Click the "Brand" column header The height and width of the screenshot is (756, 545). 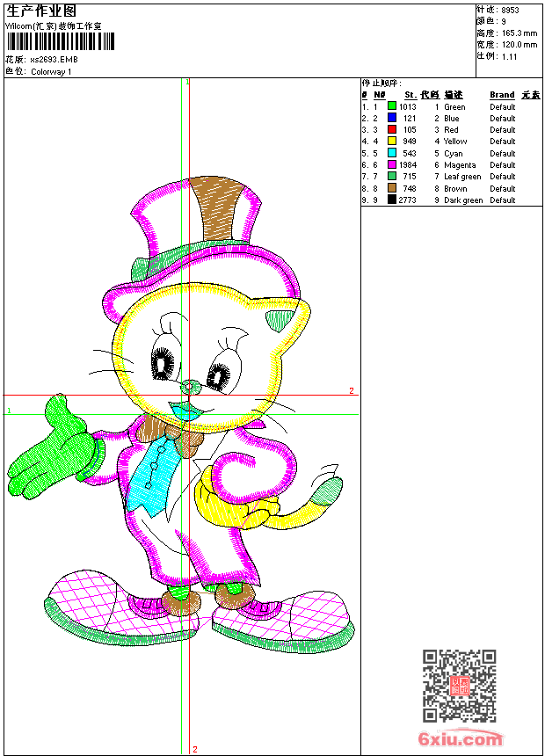tap(502, 95)
